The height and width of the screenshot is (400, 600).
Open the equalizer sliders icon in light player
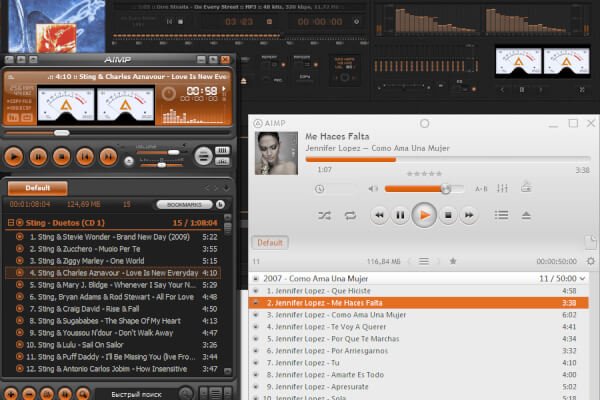pos(502,188)
